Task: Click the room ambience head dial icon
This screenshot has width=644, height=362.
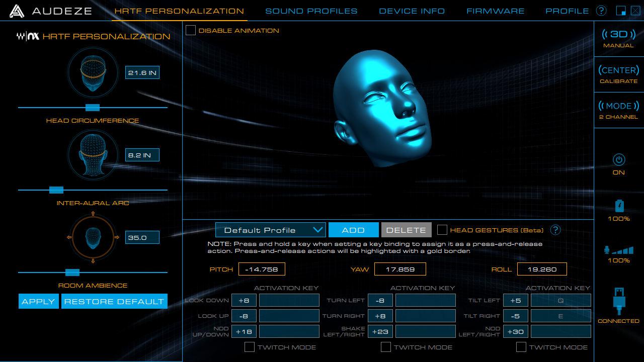Action: (93, 237)
